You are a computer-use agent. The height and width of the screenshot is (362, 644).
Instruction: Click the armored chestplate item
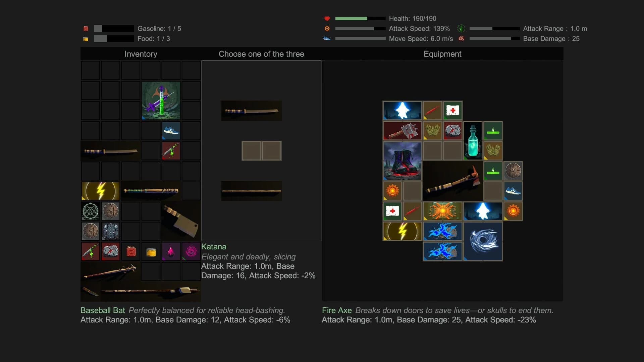pyautogui.click(x=111, y=231)
